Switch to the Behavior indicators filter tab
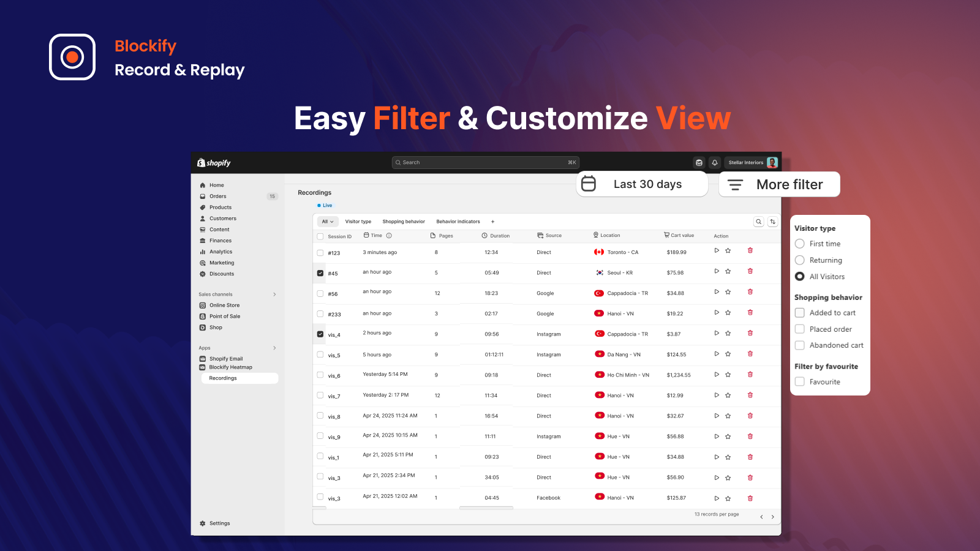 coord(458,221)
